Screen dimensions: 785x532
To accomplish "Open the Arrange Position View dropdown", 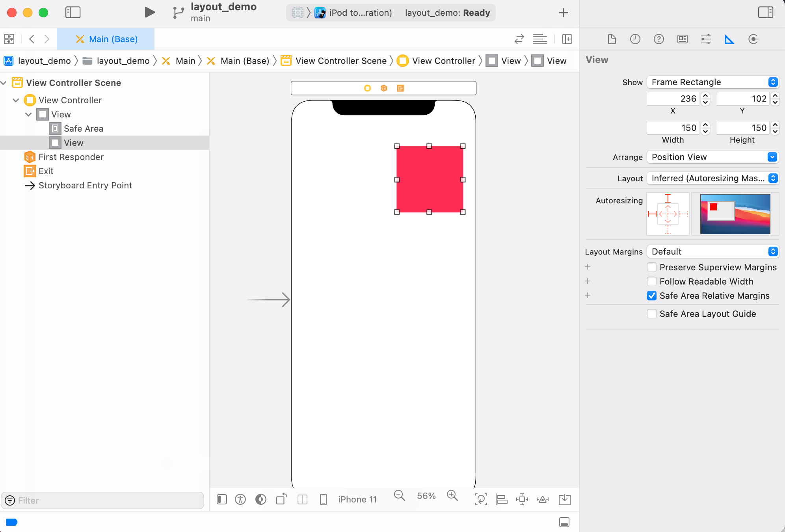I will 712,157.
